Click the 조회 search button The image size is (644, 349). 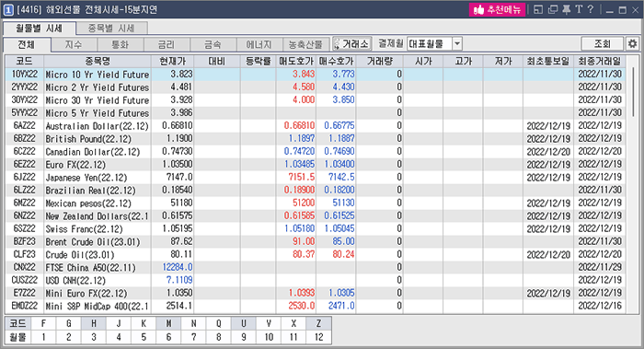pyautogui.click(x=603, y=43)
